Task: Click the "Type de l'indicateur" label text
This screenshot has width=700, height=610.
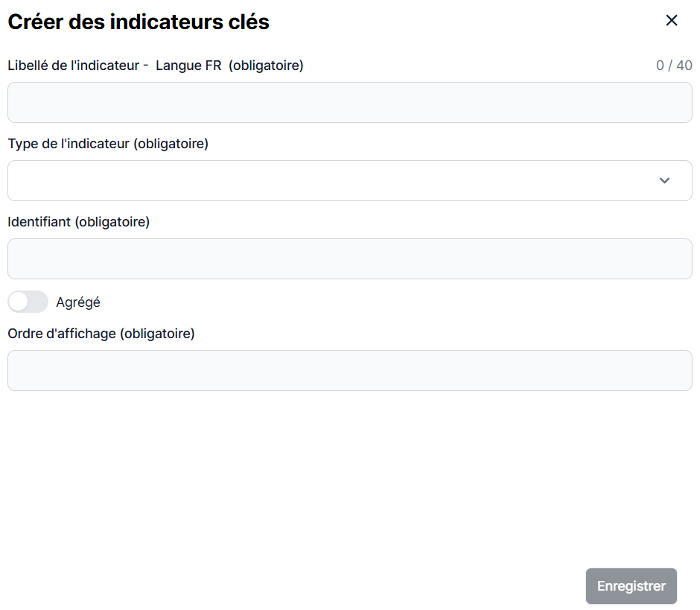Action: [x=69, y=144]
